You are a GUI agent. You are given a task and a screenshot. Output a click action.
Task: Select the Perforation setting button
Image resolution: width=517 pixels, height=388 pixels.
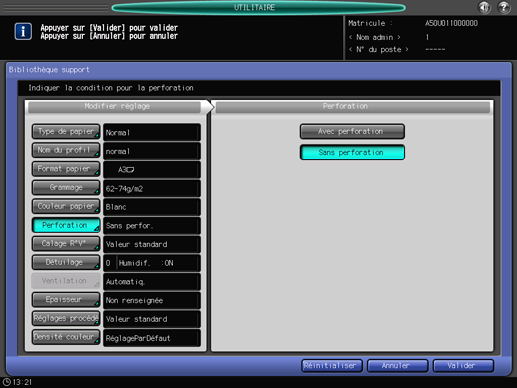(x=66, y=225)
